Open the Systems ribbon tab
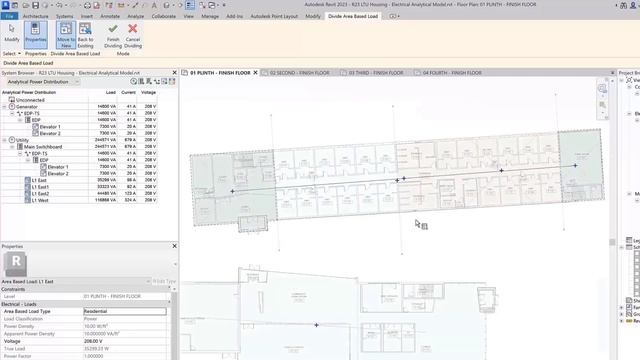Screen dimensions: 640x360 point(64,16)
